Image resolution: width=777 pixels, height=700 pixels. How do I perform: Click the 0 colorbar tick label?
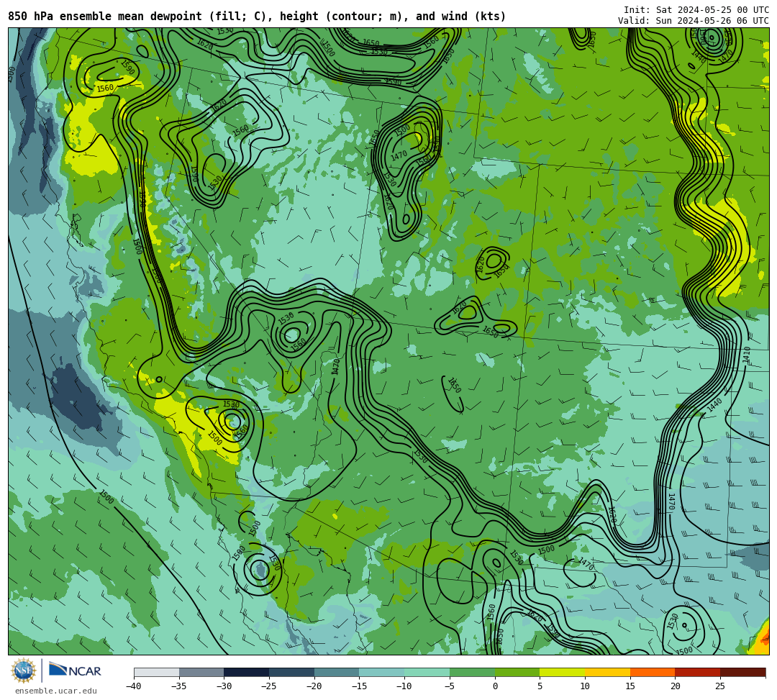(495, 686)
